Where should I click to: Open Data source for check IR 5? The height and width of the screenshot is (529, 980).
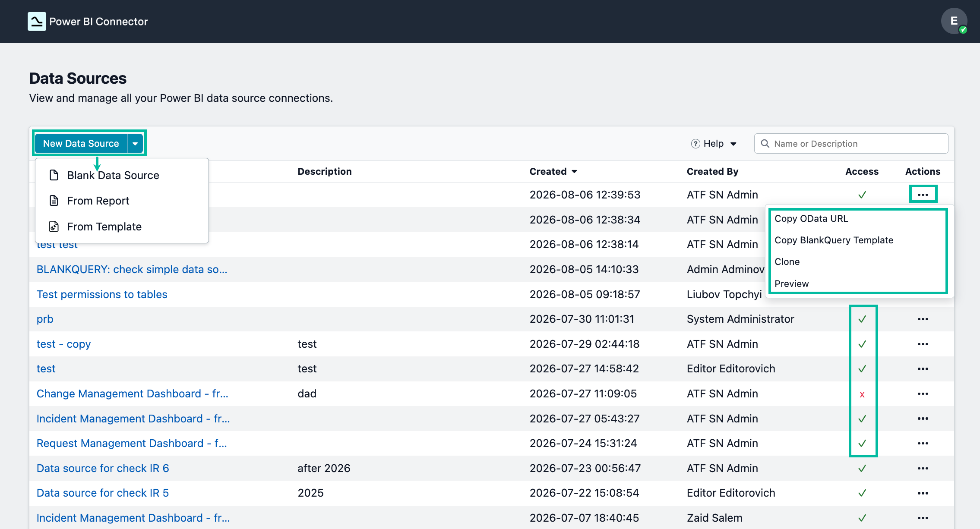click(x=103, y=493)
